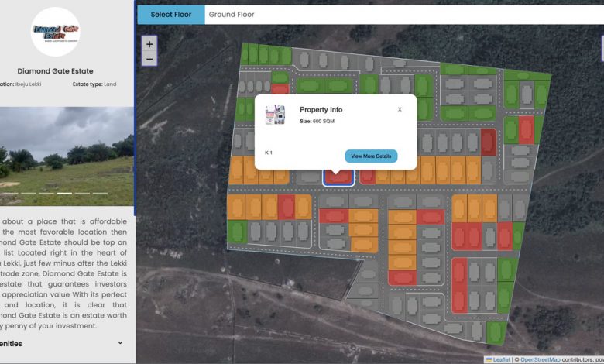Click the Select Floor tab label
The height and width of the screenshot is (364, 604).
[171, 15]
